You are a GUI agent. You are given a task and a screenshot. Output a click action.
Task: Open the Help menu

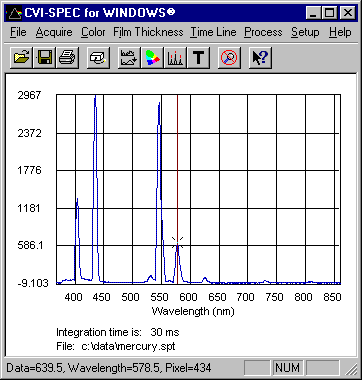pos(340,32)
